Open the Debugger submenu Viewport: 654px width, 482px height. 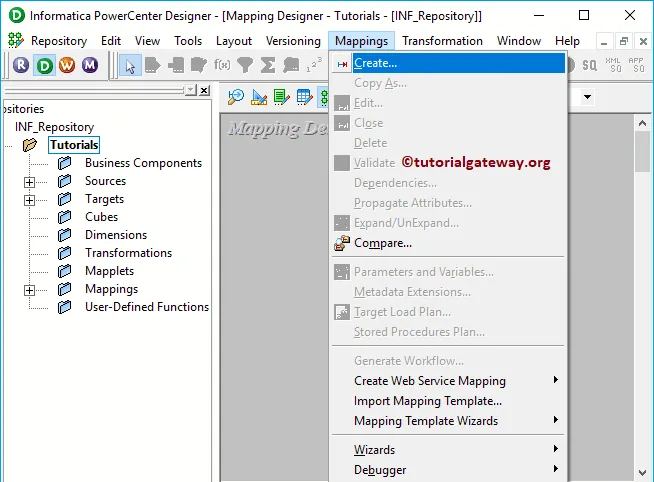(448, 470)
